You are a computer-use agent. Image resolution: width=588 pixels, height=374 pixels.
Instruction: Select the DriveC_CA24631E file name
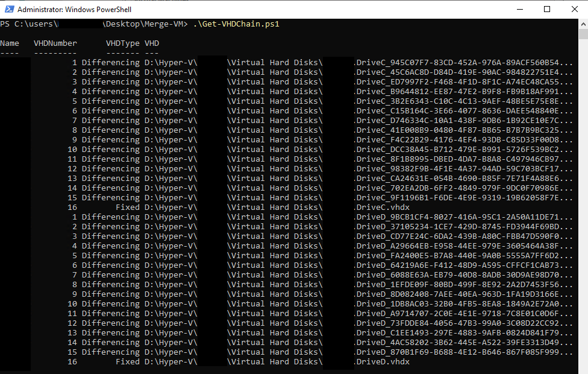tap(463, 179)
